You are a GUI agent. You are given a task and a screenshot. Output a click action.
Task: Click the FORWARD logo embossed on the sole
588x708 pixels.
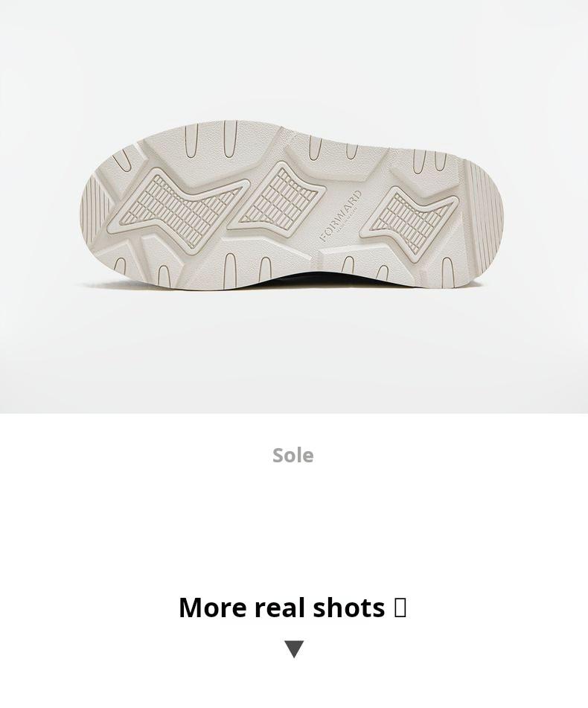tap(341, 217)
